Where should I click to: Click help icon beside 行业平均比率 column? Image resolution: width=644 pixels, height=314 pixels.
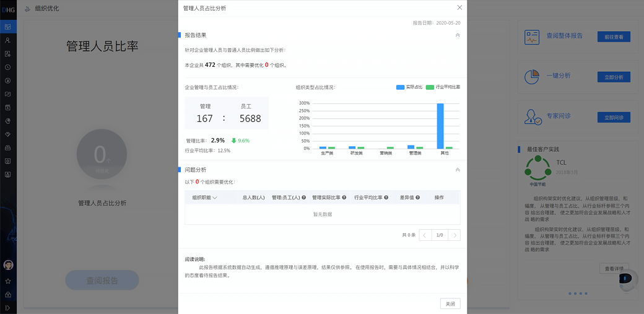(x=386, y=198)
